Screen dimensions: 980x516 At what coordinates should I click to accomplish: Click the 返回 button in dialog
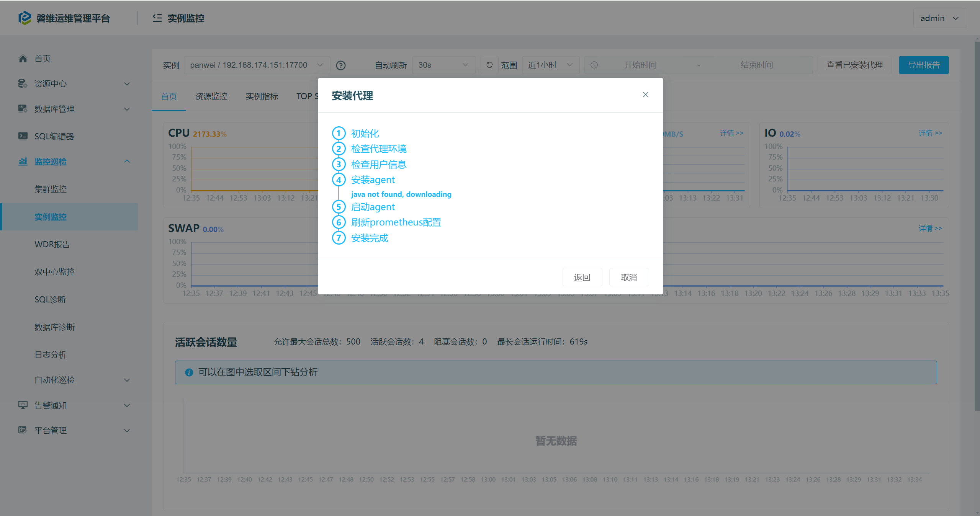[582, 277]
